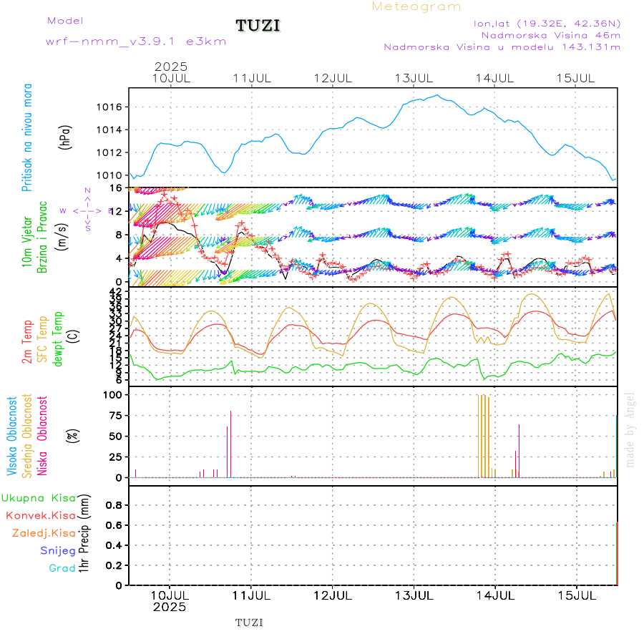Click the wind direction compass rose

[87, 211]
